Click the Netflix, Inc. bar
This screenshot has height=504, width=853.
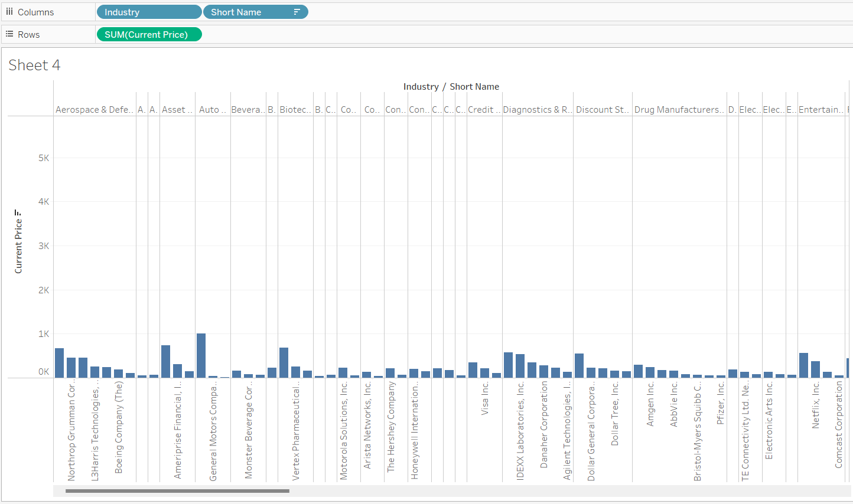pos(815,369)
